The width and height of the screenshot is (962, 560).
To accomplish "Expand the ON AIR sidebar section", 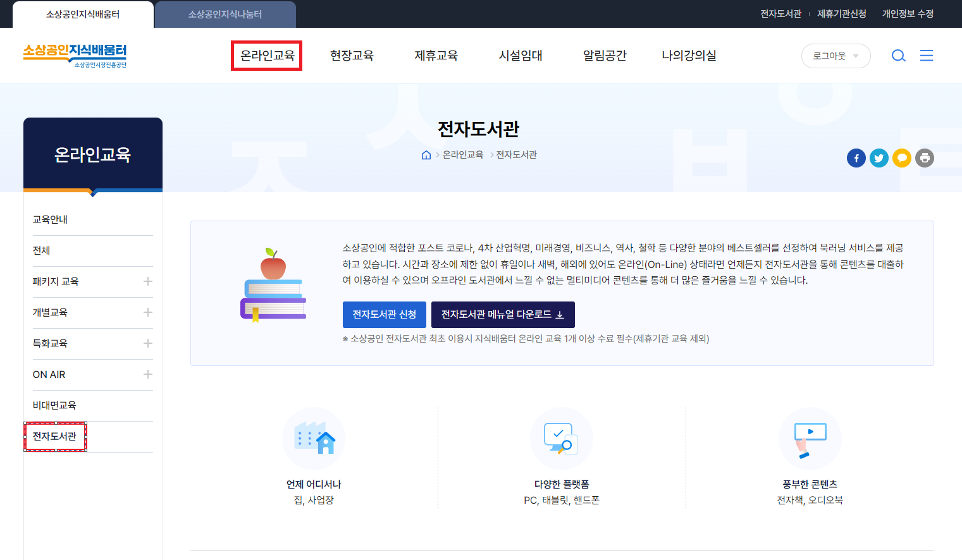I will [x=147, y=374].
